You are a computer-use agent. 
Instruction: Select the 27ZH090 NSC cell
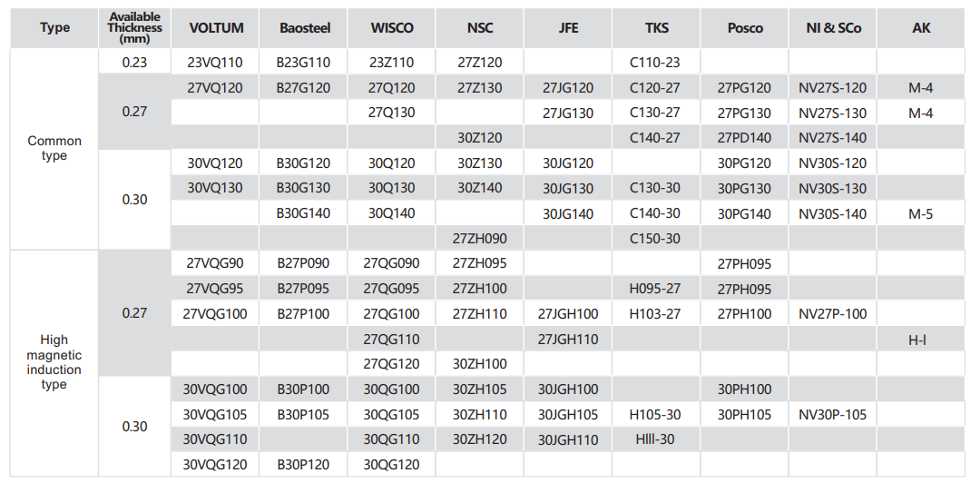pos(480,239)
